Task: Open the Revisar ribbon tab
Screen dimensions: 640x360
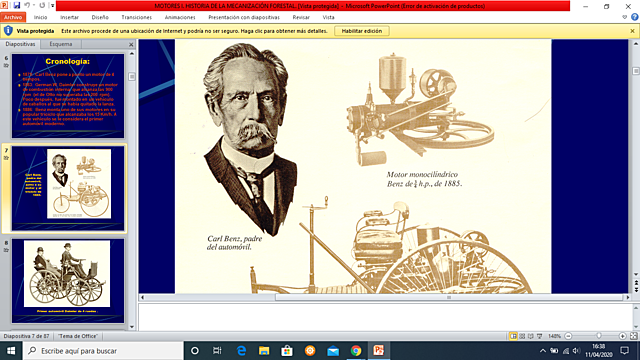Action: pyautogui.click(x=301, y=17)
